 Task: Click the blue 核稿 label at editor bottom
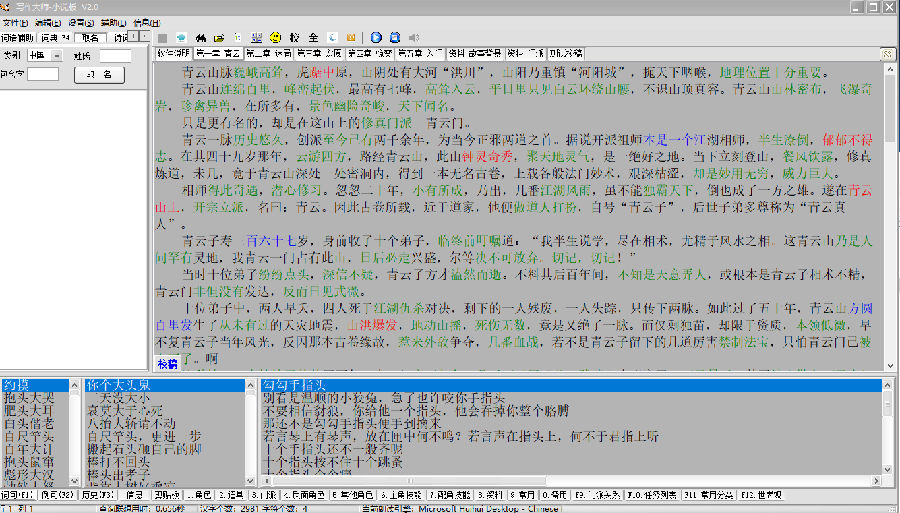click(x=168, y=363)
